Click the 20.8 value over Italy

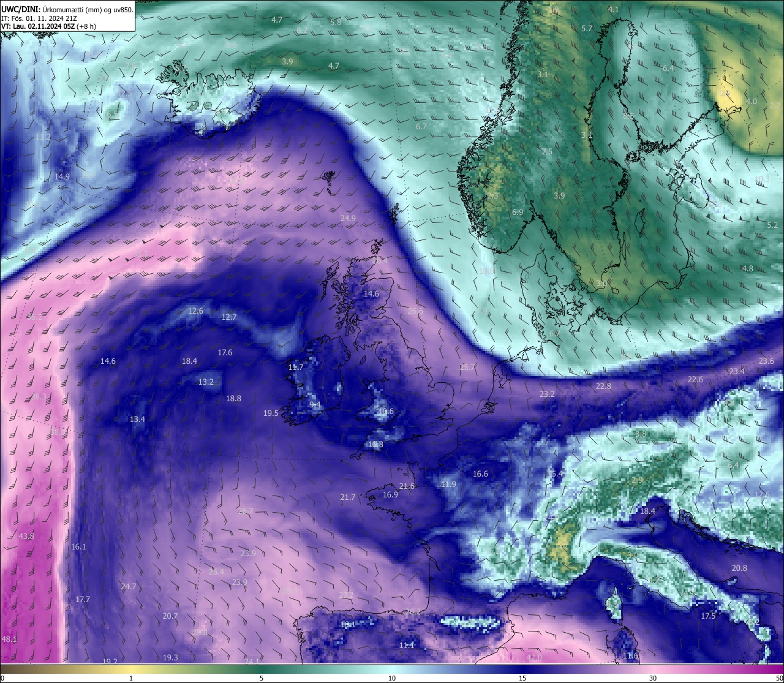click(739, 568)
